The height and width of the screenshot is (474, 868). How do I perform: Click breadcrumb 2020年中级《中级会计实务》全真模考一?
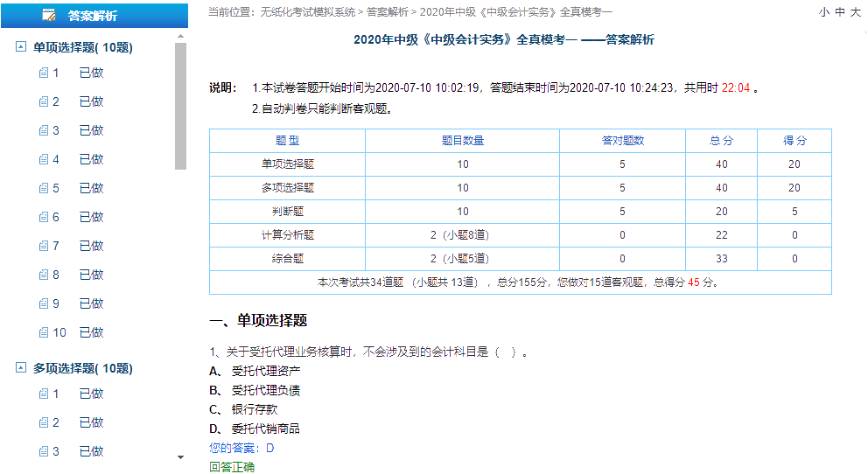516,11
